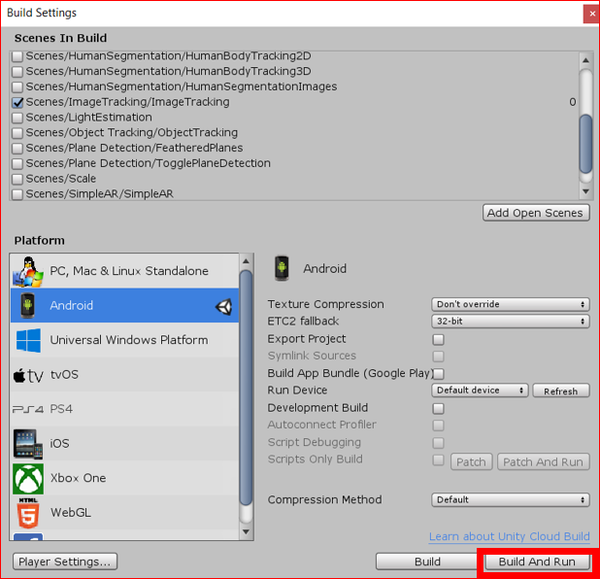The height and width of the screenshot is (579, 600).
Task: Uncheck the ImageTracking scene
Action: pos(17,102)
